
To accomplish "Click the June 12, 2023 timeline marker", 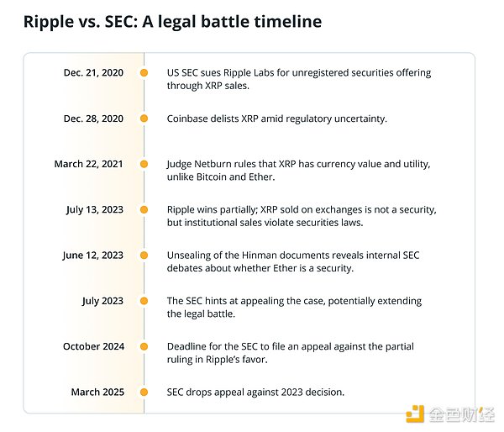I will coord(144,256).
